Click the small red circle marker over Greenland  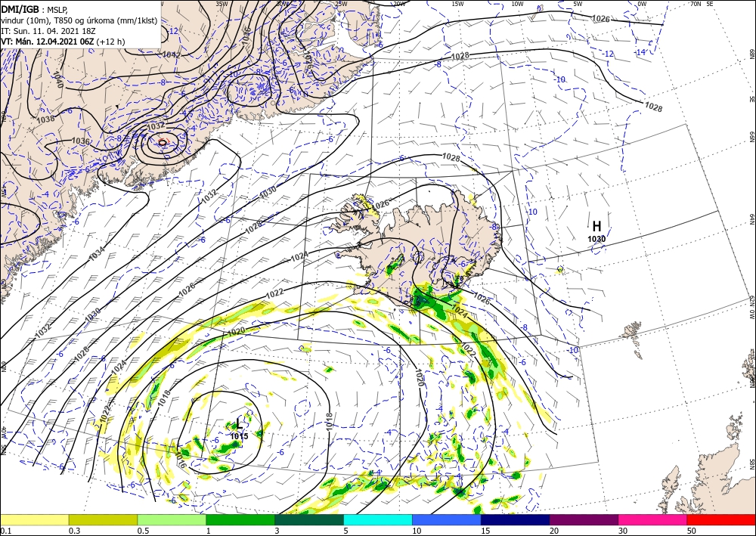click(163, 142)
